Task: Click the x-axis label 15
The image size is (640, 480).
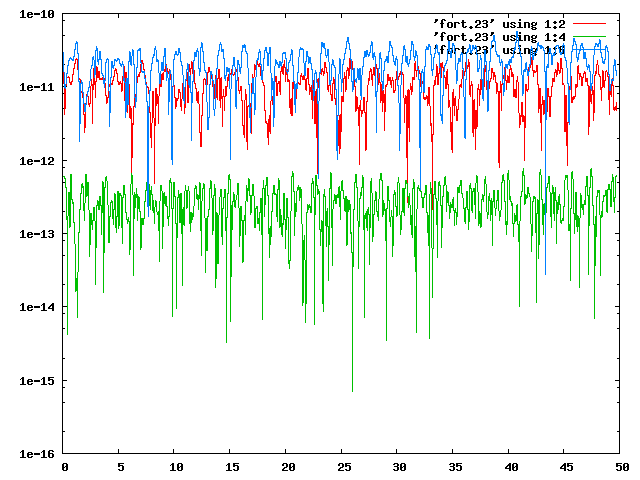Action: (232, 467)
